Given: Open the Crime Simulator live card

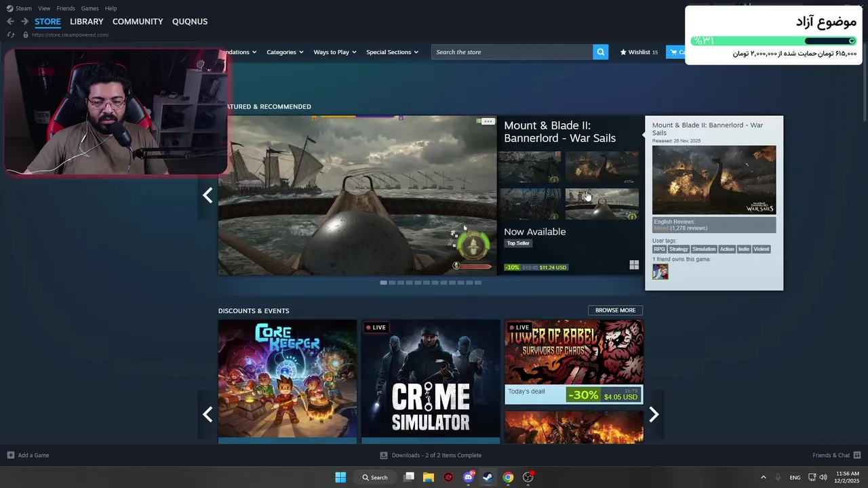Looking at the screenshot, I should [x=431, y=382].
